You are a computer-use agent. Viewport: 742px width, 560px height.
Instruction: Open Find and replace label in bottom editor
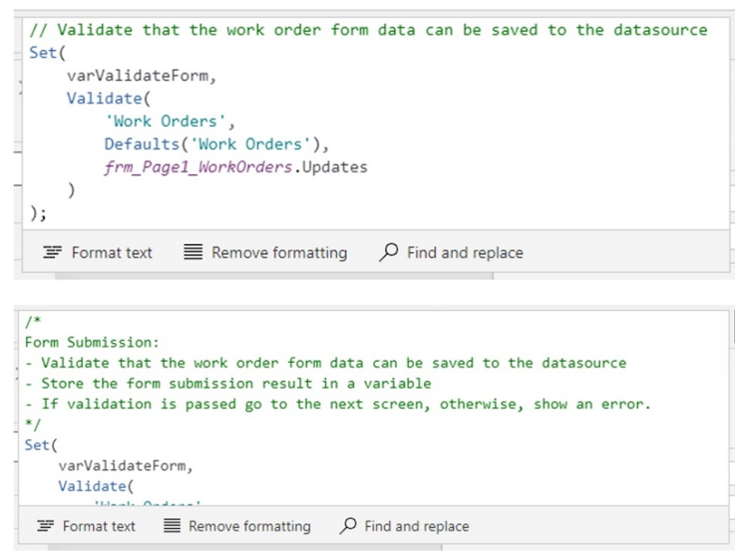coord(416,526)
